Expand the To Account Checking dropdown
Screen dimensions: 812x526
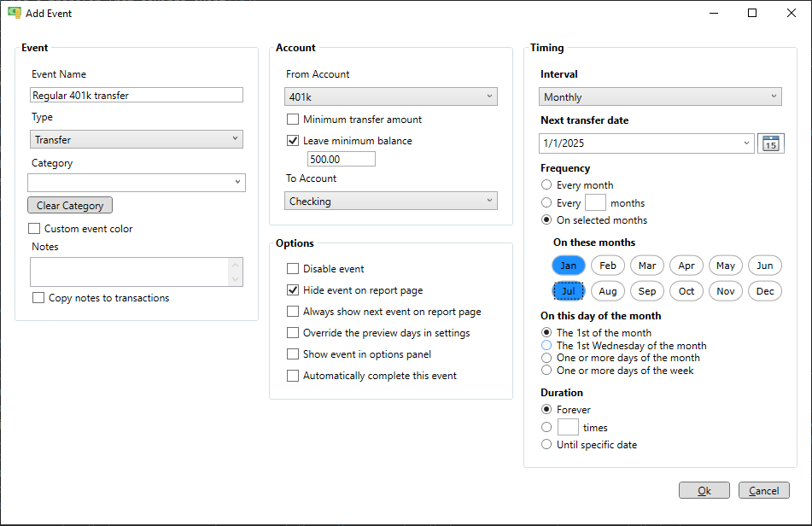[x=391, y=201]
